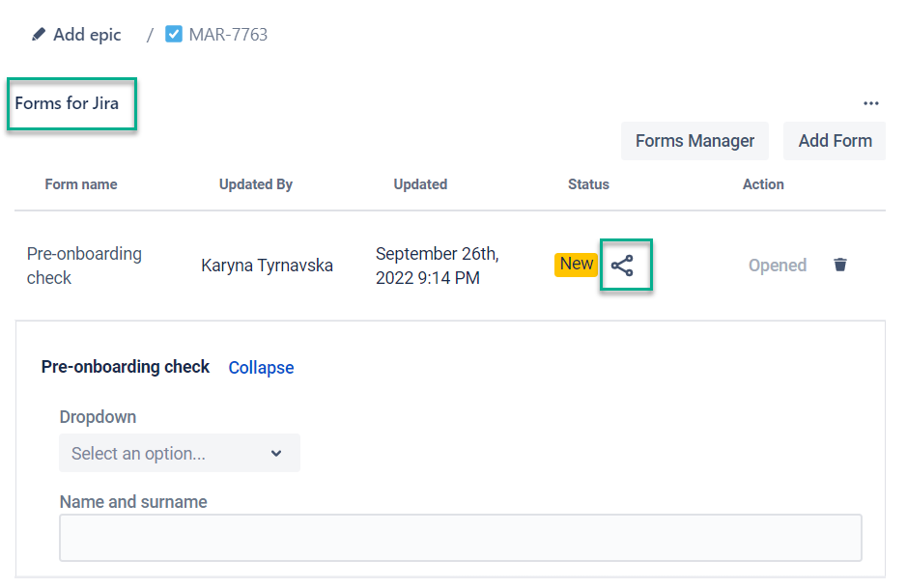The height and width of the screenshot is (588, 907).
Task: Click the bold Pre-onboarding check form heading
Action: 126,367
